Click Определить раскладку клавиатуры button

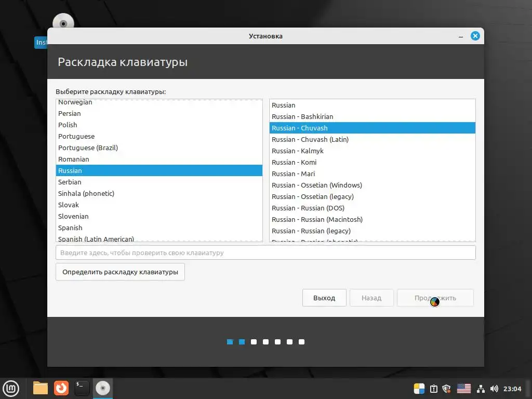pos(120,272)
